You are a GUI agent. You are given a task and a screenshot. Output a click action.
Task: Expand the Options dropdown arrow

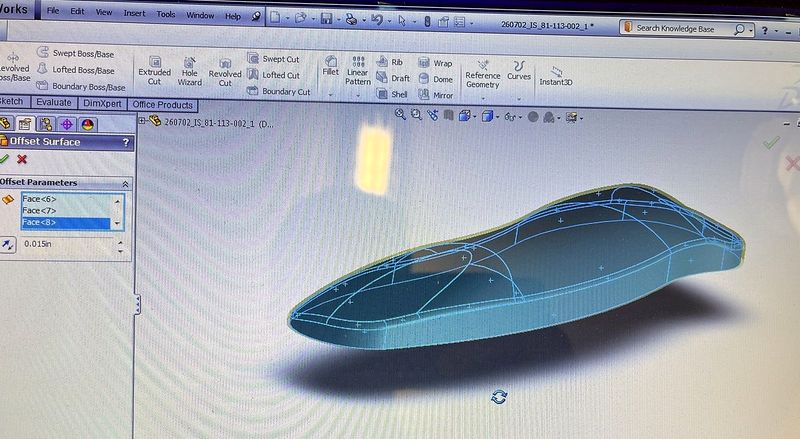click(x=471, y=23)
